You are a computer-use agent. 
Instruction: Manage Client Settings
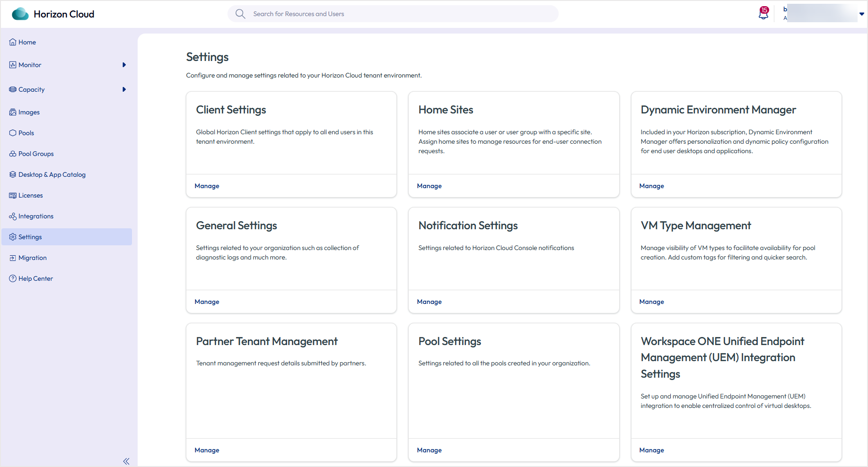[x=207, y=186]
